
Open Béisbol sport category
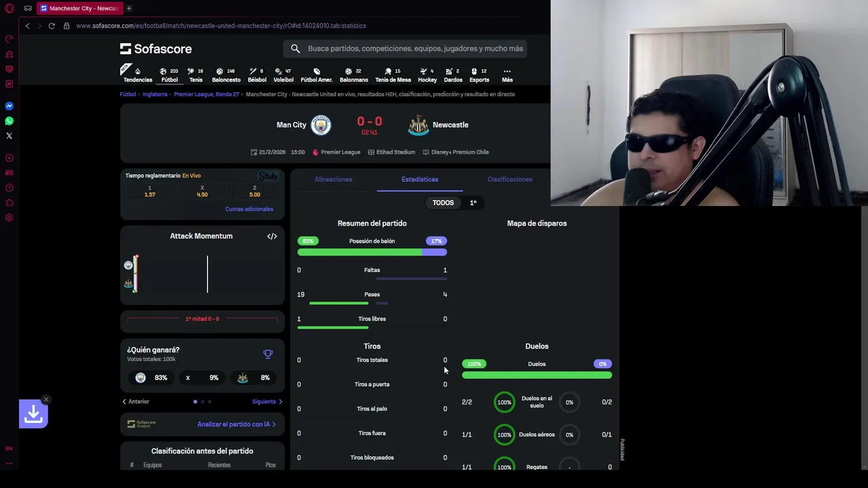(257, 75)
